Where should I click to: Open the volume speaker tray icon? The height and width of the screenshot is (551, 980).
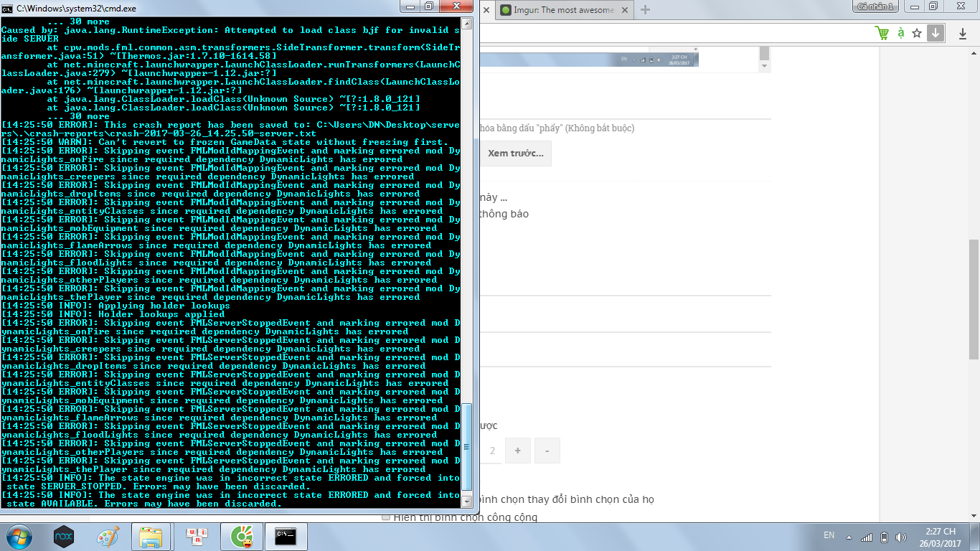[x=903, y=537]
